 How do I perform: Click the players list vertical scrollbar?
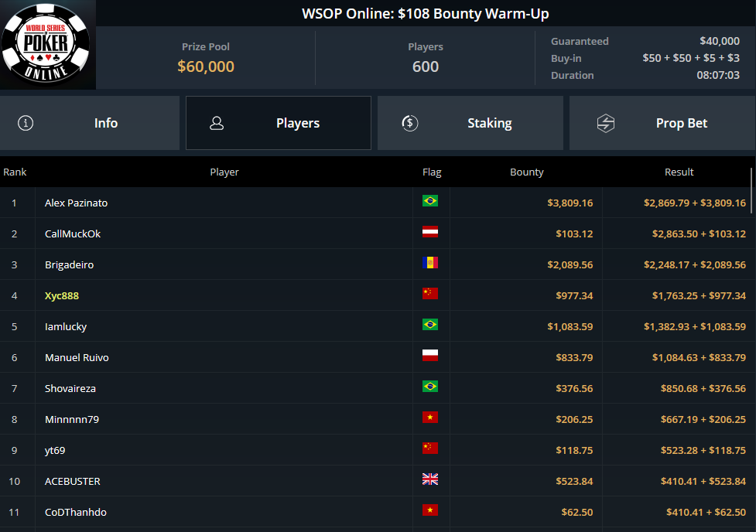[x=751, y=190]
